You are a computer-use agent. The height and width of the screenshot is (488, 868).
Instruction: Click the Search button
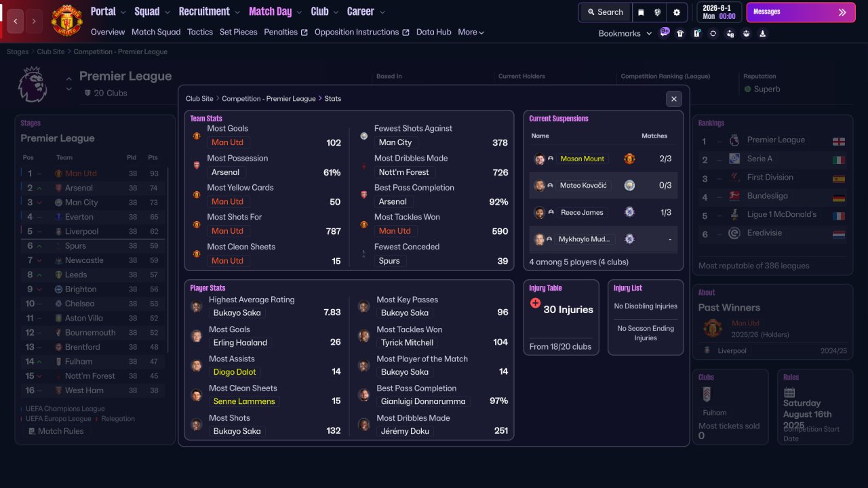(605, 12)
